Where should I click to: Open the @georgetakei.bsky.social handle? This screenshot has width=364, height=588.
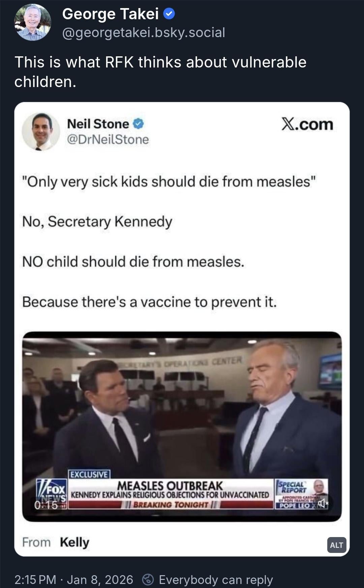[x=144, y=32]
